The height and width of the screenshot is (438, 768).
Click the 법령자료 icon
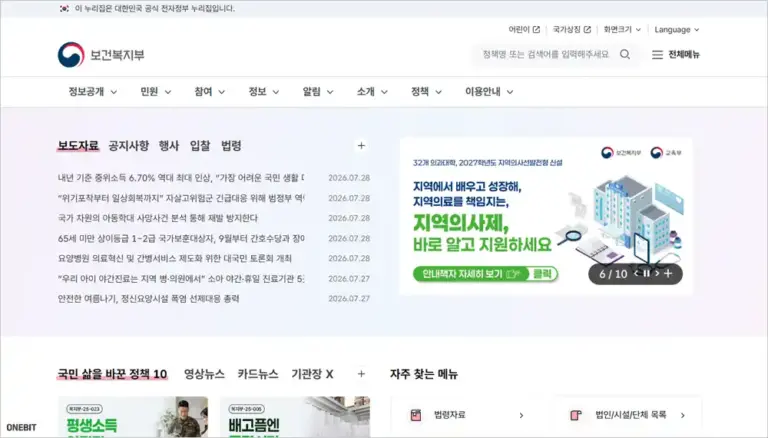(416, 415)
